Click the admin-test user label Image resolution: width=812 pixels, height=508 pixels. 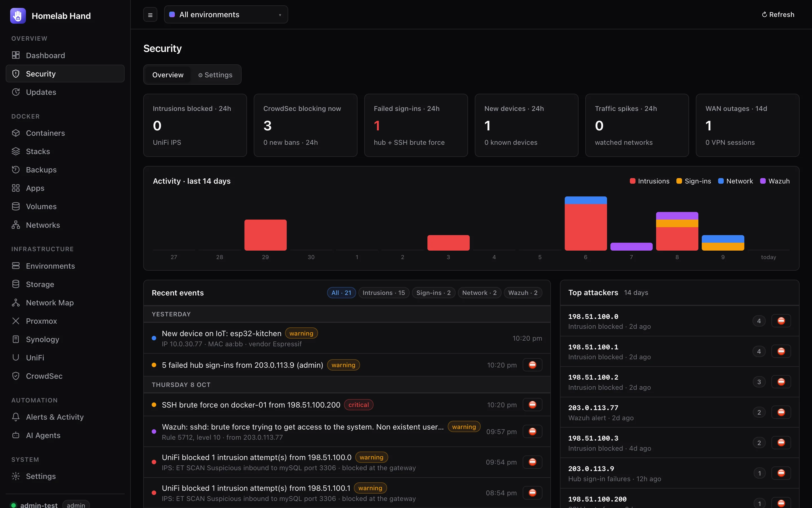pos(39,505)
